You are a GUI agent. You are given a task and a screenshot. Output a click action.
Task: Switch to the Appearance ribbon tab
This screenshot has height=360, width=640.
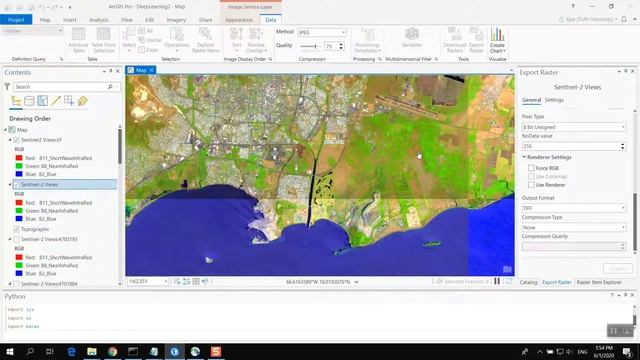239,20
